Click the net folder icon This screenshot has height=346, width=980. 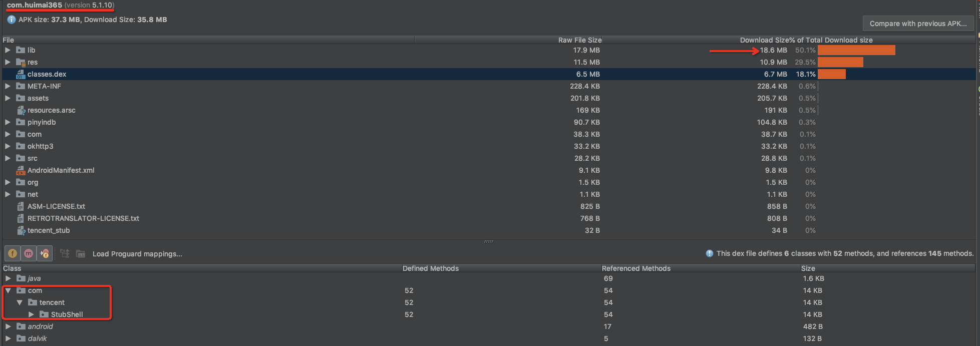click(x=21, y=194)
